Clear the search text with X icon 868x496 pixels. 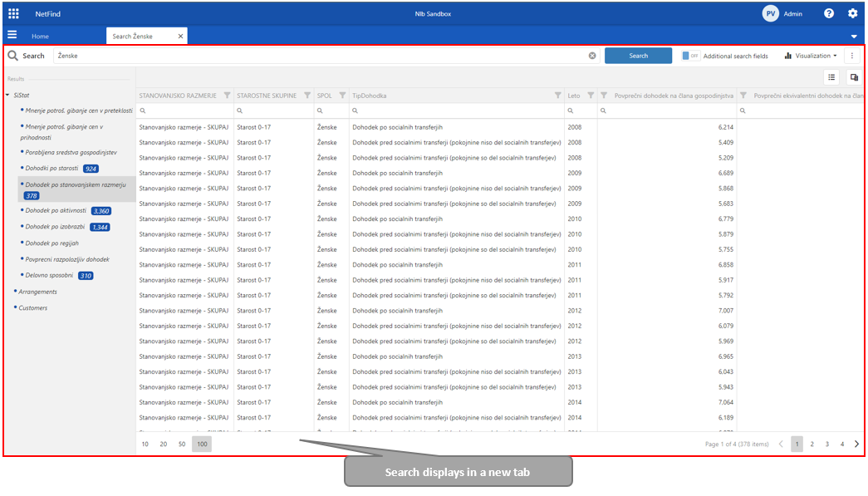click(592, 56)
